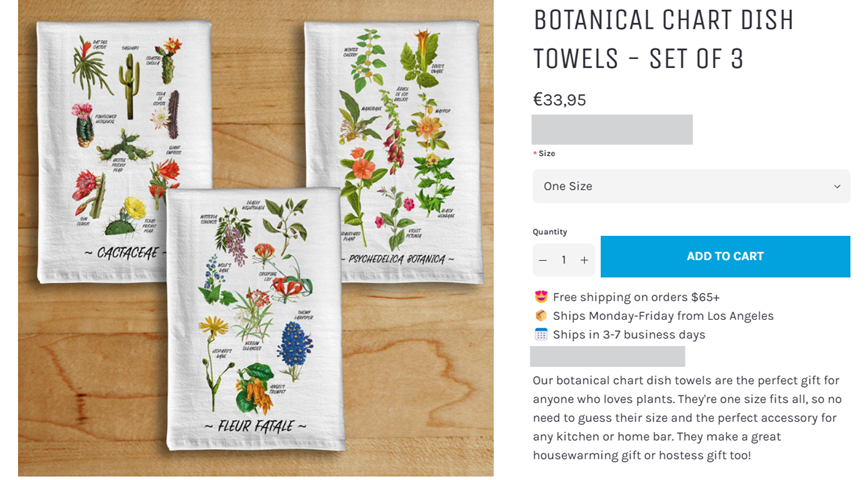Click the heart-eyes emoji shipping icon
This screenshot has width=865, height=480.
(541, 297)
